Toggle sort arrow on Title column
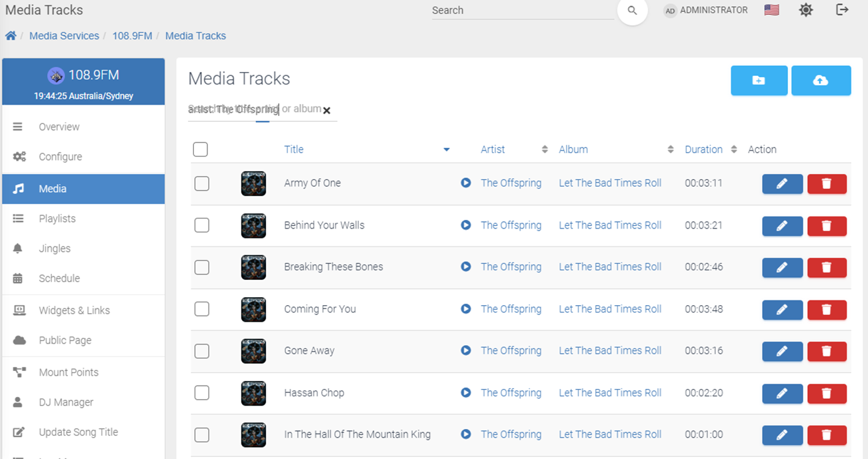 click(x=447, y=150)
